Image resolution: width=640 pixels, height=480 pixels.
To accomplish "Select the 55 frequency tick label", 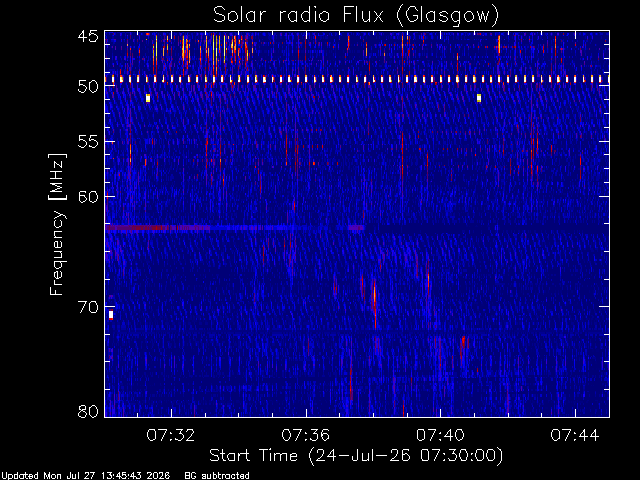I will 88,142.
